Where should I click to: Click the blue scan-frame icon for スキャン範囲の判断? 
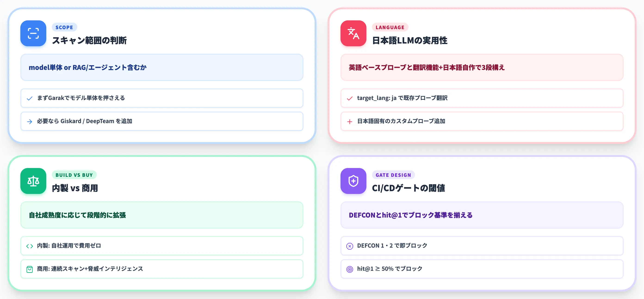33,33
